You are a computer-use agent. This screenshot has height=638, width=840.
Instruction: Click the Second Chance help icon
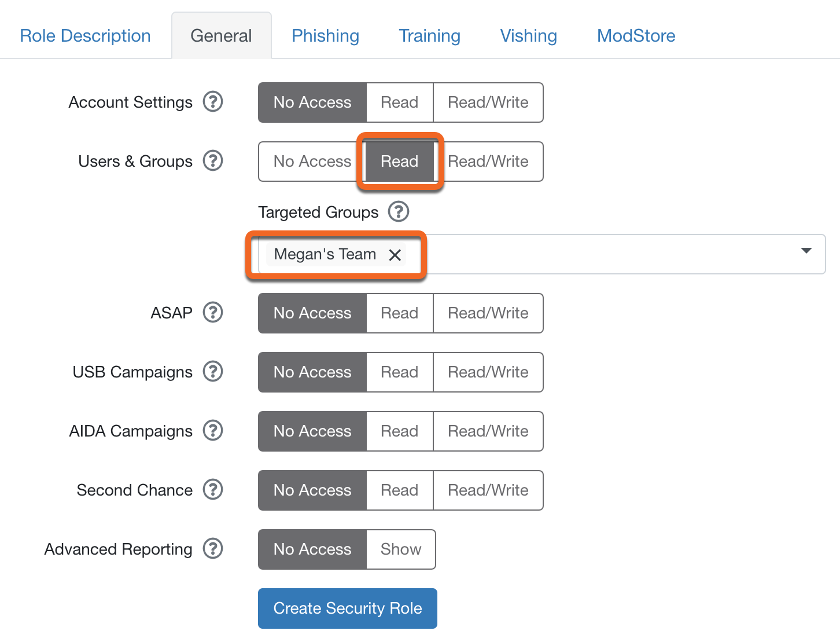[x=213, y=490]
